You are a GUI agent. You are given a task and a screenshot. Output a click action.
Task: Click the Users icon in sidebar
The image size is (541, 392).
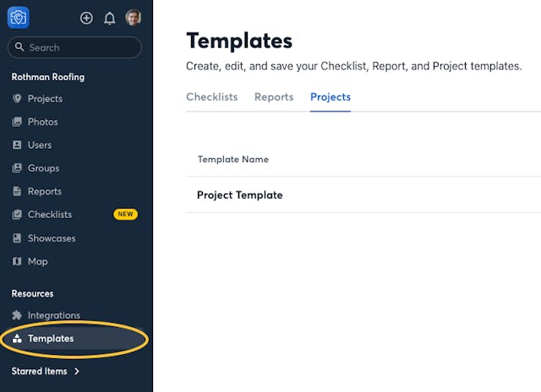click(x=17, y=145)
